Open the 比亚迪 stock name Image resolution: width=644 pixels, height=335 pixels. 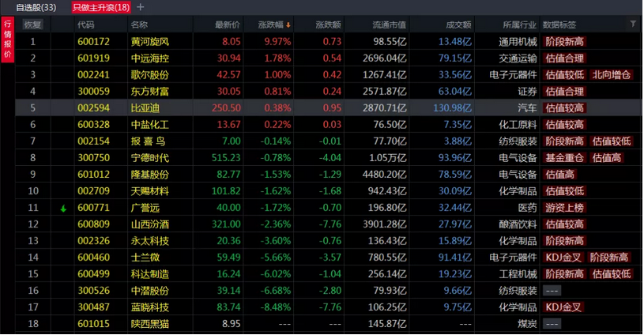(x=145, y=107)
